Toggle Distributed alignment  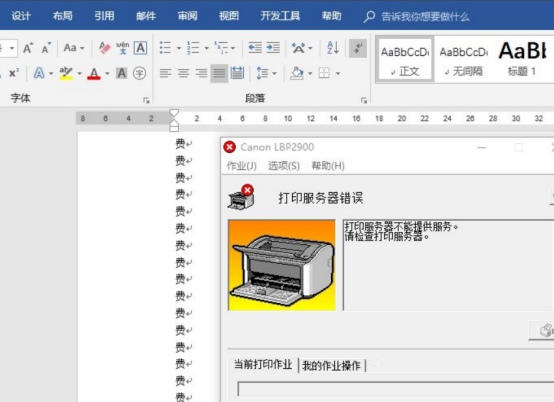point(237,73)
